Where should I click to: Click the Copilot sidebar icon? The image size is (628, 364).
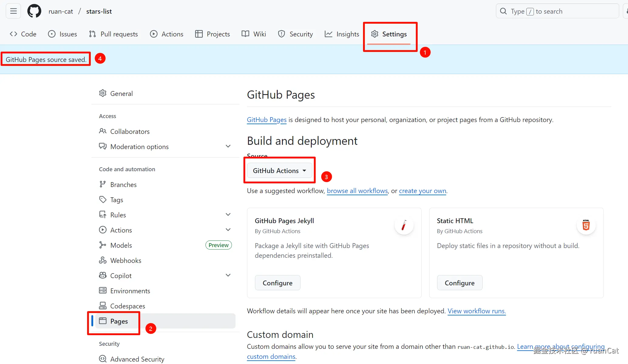tap(103, 275)
